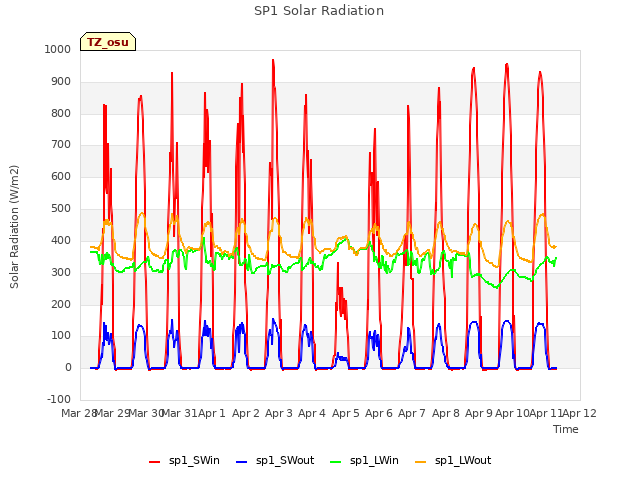Image resolution: width=640 pixels, height=480 pixels.
Task: Click the Apr 3 x-axis date label
Action: 279,413
